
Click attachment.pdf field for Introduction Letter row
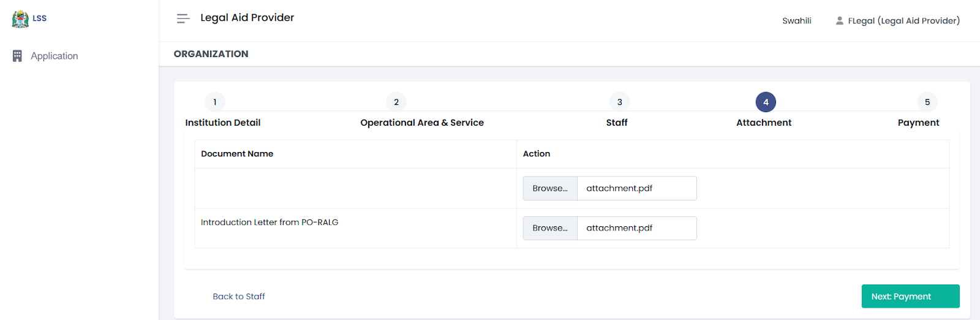(x=636, y=228)
